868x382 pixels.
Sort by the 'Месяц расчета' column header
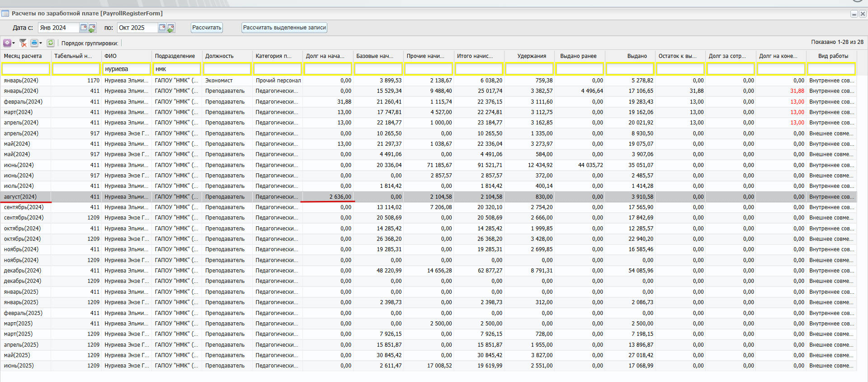click(23, 56)
